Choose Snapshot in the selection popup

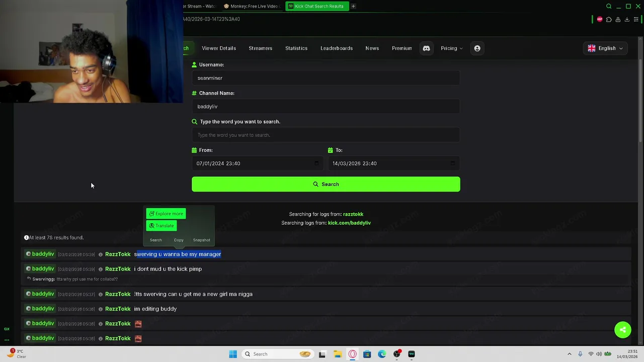point(201,240)
